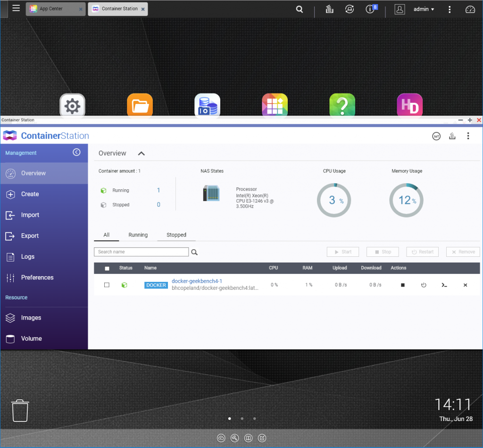Open the resource dashboard gauge icon
Screen dimensions: 483x448
[x=470, y=9]
